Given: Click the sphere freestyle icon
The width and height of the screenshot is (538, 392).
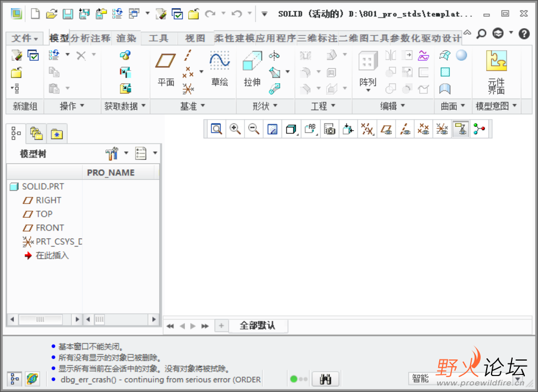Looking at the screenshot, I should coord(461,55).
